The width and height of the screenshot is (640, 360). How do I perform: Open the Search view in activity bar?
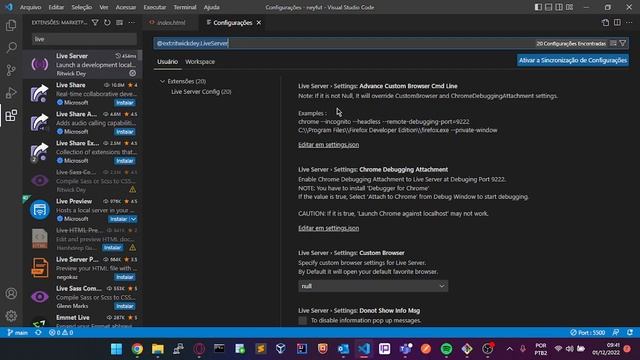tap(11, 47)
